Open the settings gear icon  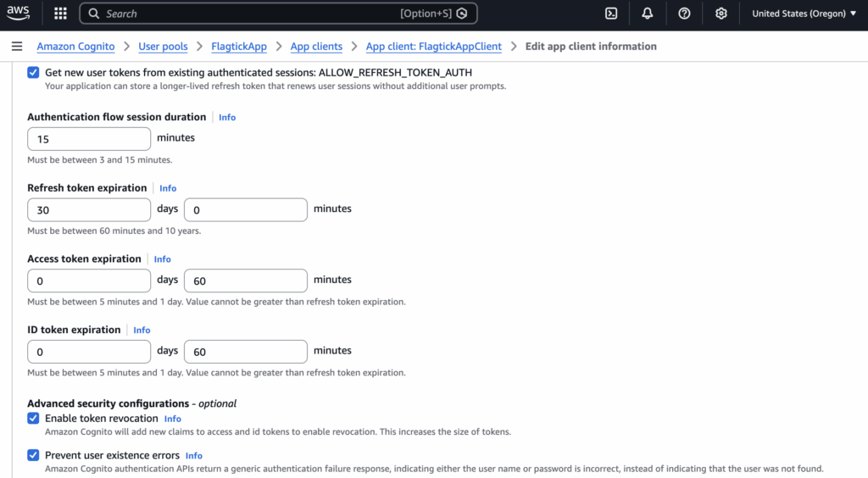click(721, 14)
